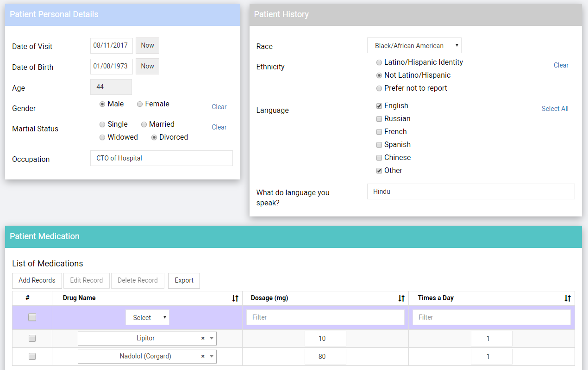Select All languages
Viewport: 588px width, 370px height.
click(555, 108)
